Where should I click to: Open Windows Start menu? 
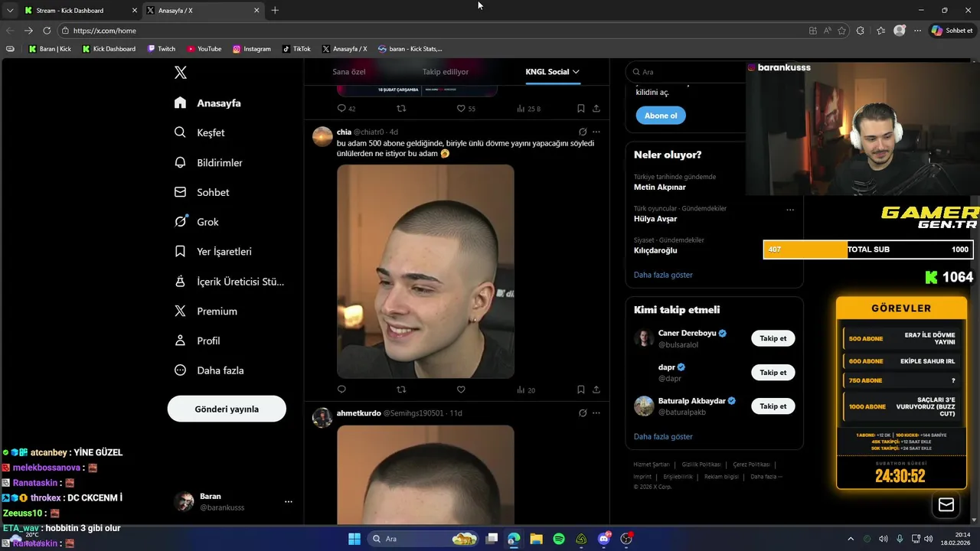point(354,539)
